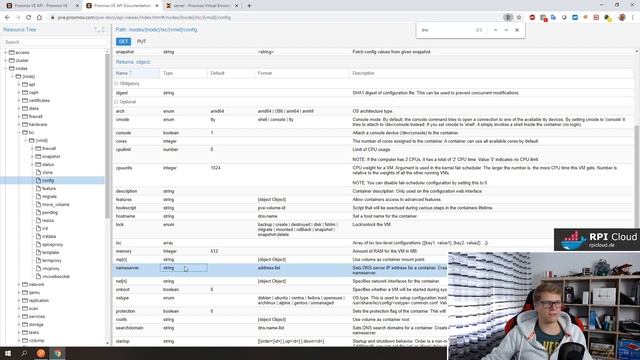Toggle the Obligatory group checkbox

[116, 84]
